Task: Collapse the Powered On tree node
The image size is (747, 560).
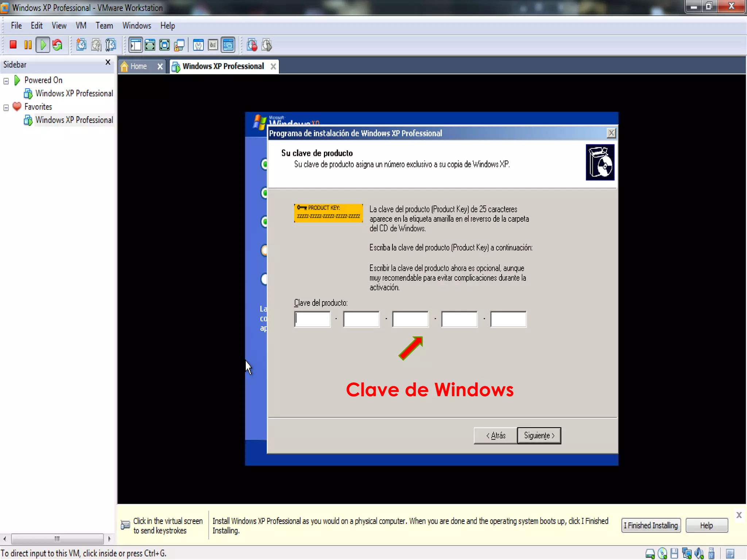Action: [6, 81]
